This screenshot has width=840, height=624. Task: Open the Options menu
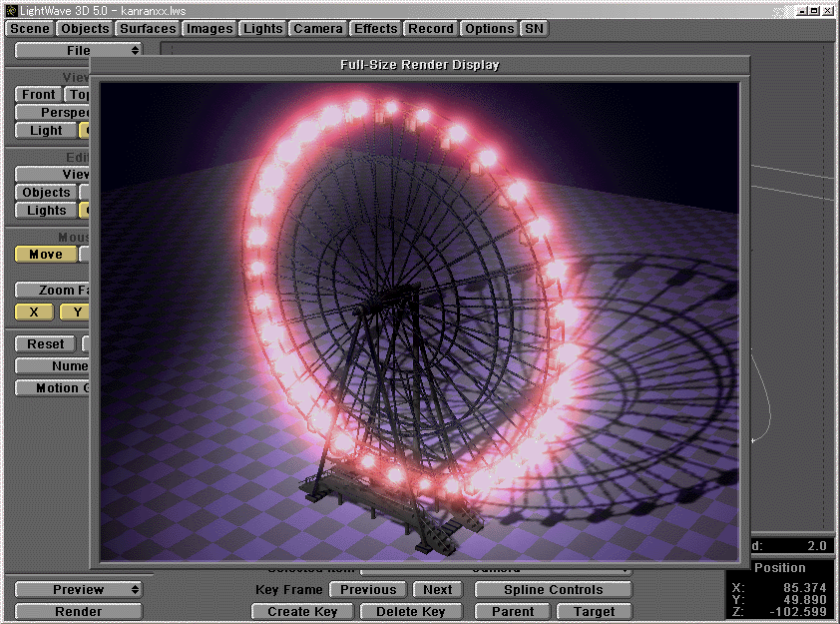click(x=489, y=29)
